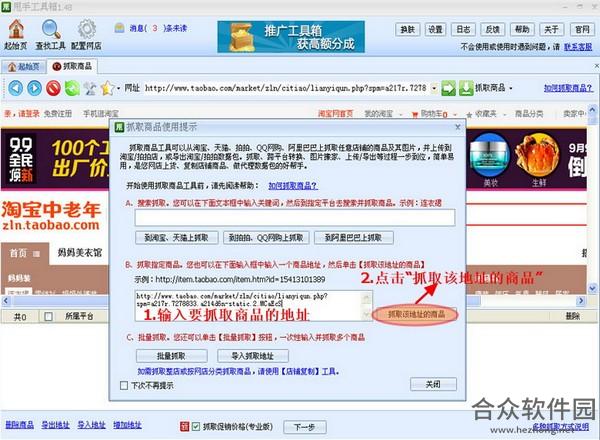Click the 店铺复制 tool link text
This screenshot has height=440, width=600.
point(299,371)
